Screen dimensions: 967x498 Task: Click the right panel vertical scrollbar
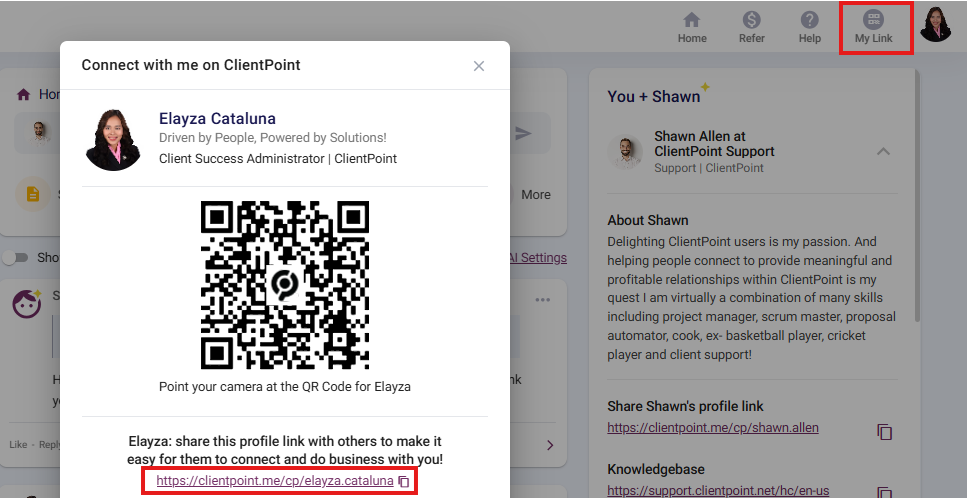[x=917, y=197]
